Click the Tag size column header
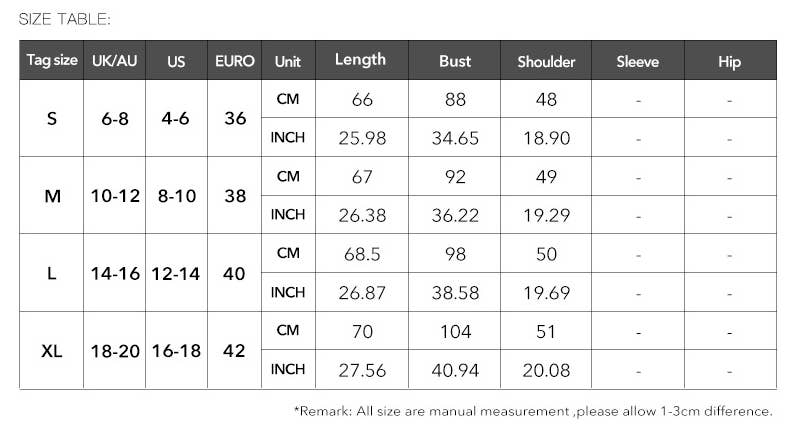 point(52,61)
